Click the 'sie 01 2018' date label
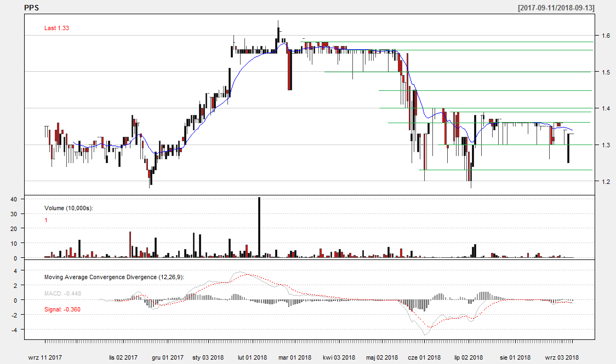Viewport: 616px width, 364px height. (515, 357)
